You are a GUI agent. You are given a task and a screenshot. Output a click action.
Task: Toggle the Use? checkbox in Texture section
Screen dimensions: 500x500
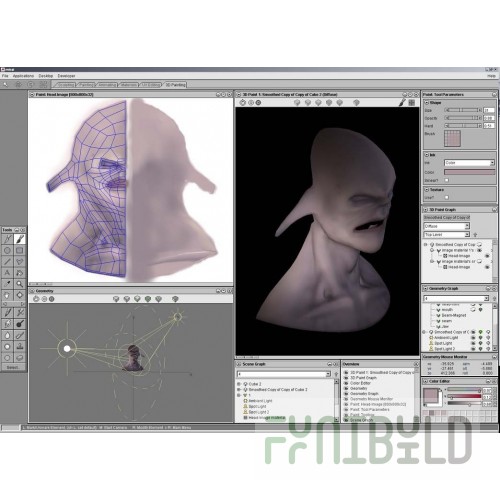tap(447, 197)
